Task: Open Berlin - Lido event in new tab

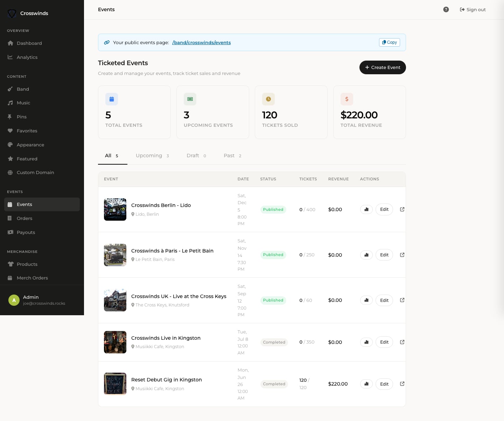Action: 402,209
